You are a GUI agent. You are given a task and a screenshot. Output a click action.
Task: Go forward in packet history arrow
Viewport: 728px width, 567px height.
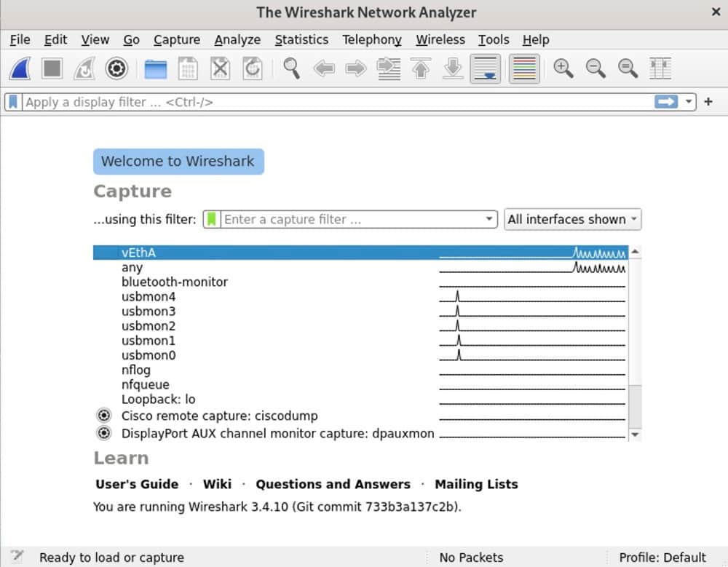coord(356,68)
